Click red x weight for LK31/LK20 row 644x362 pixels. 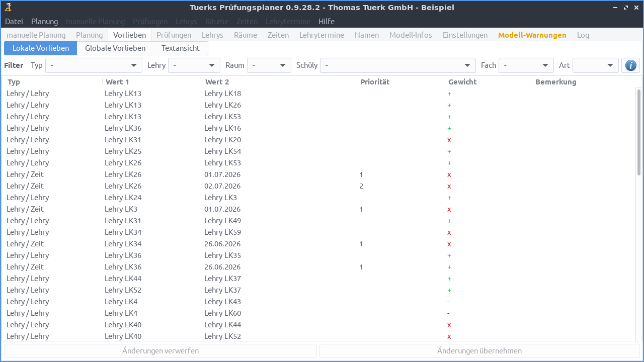coord(449,140)
